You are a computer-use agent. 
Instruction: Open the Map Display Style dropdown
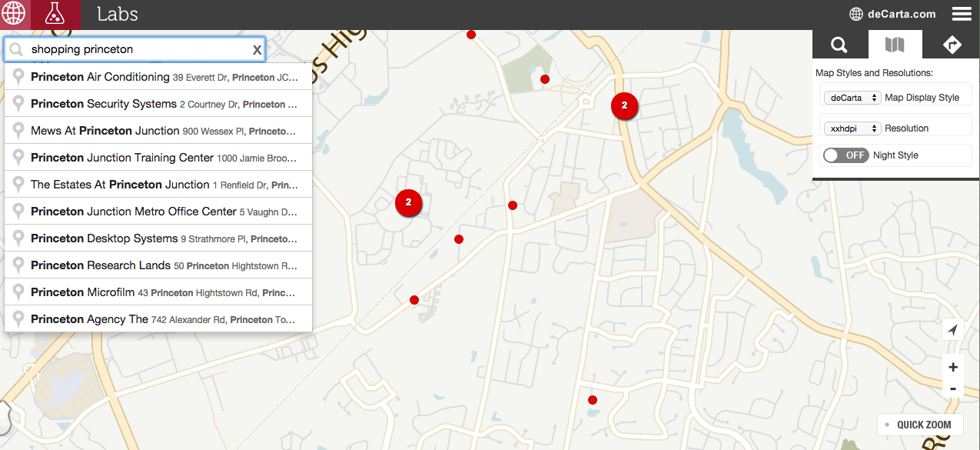852,98
